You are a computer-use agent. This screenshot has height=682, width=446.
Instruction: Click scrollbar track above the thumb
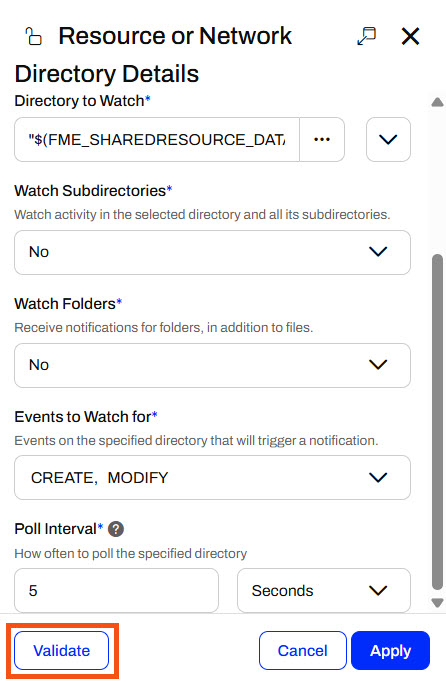coord(437,181)
